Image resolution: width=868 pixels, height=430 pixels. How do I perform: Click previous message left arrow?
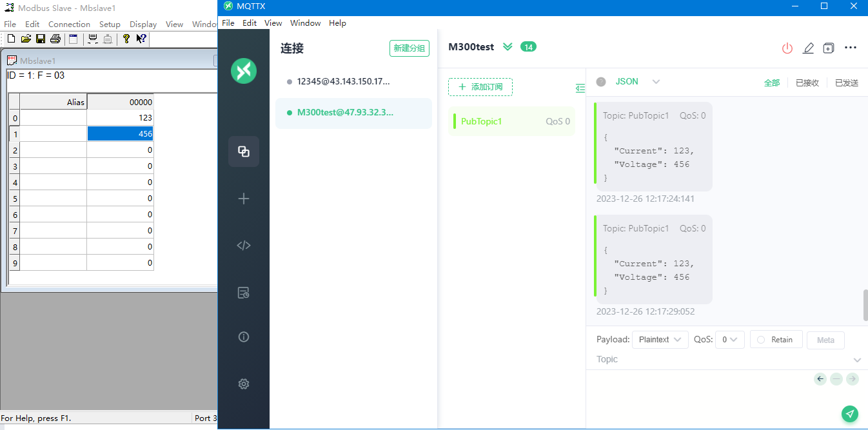pyautogui.click(x=820, y=379)
